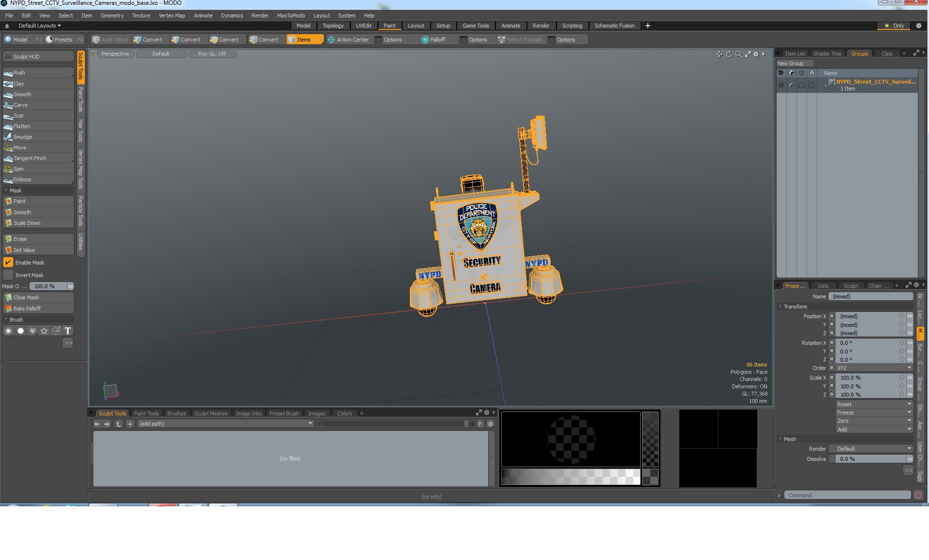Toggle Options checkbox after Falloff
Image resolution: width=929 pixels, height=560 pixels.
(x=464, y=40)
